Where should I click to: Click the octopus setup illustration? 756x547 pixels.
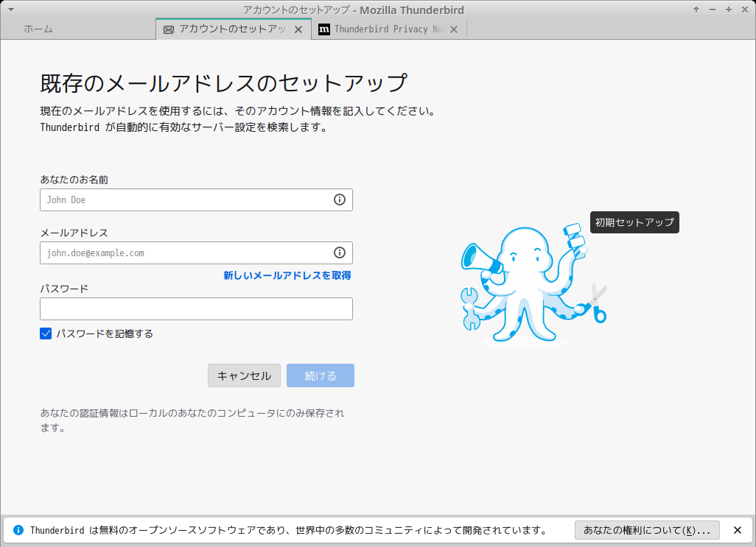[x=533, y=286]
